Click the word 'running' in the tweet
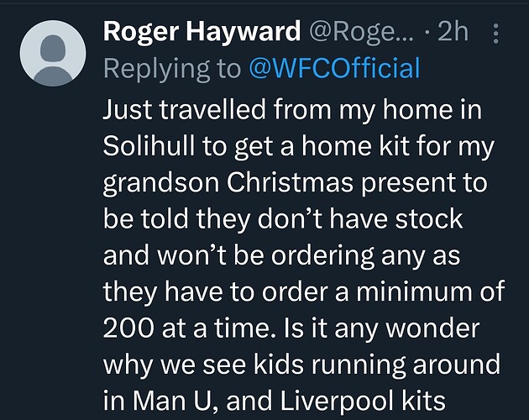The height and width of the screenshot is (420, 529). click(x=359, y=365)
